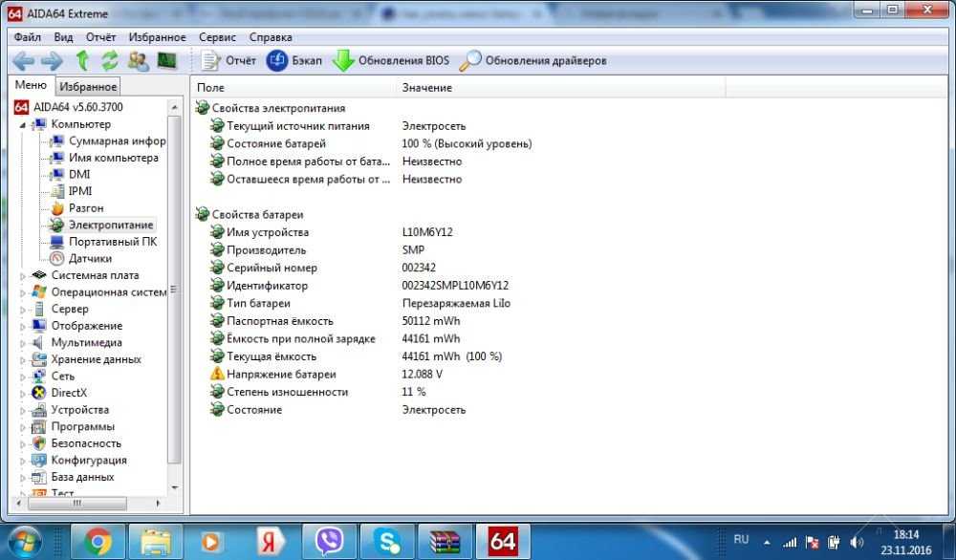Click the Бэкап toolbar button
The image size is (956, 560).
pyautogui.click(x=293, y=60)
